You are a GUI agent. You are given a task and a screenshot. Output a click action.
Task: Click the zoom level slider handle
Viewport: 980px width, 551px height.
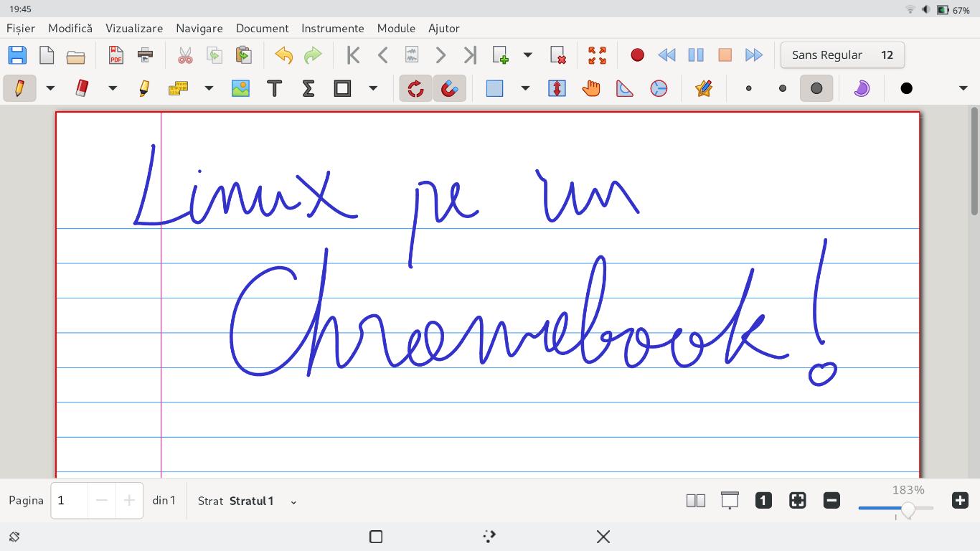(908, 509)
